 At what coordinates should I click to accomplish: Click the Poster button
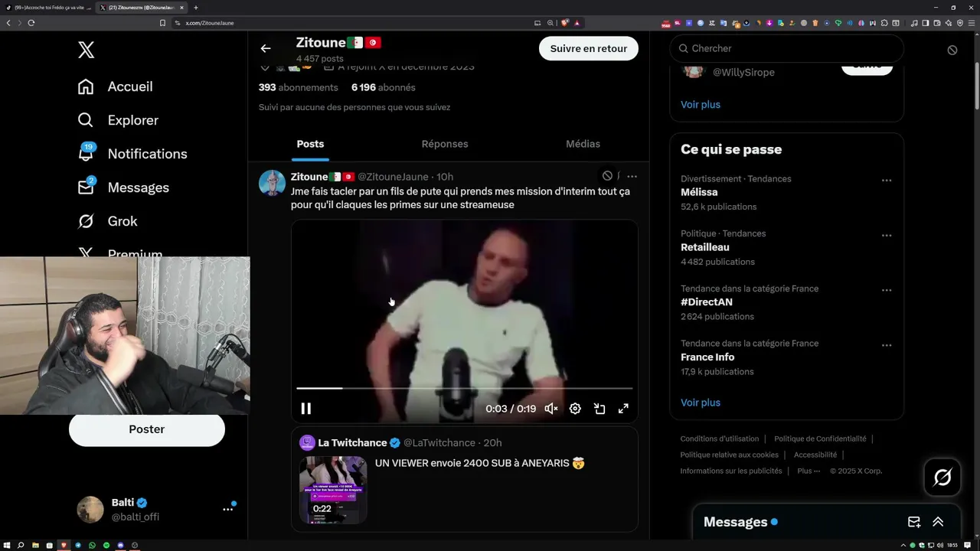pyautogui.click(x=147, y=429)
